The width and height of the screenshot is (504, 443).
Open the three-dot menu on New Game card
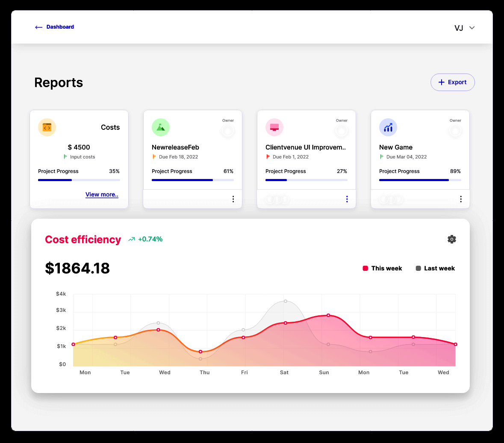pyautogui.click(x=460, y=199)
